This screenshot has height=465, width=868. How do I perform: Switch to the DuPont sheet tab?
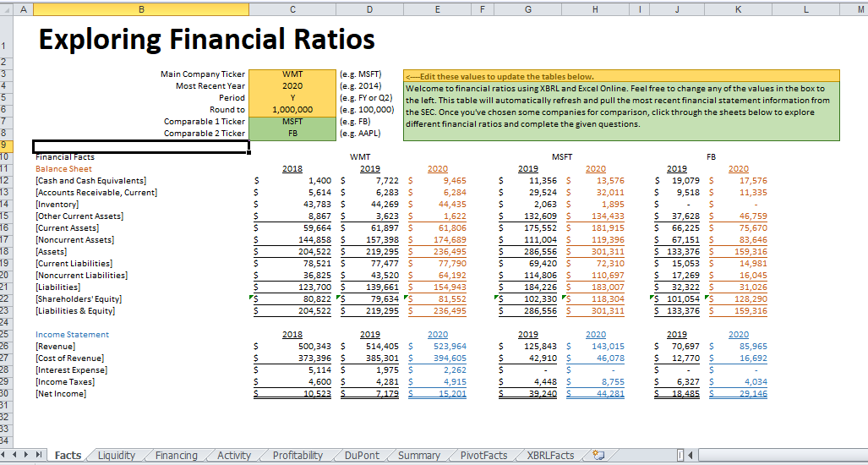tap(362, 455)
